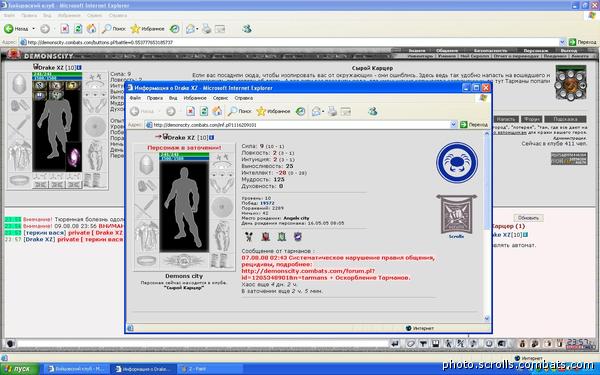Click the popup vertical scrollbar down arrow
The width and height of the screenshot is (600, 375).
point(487,318)
